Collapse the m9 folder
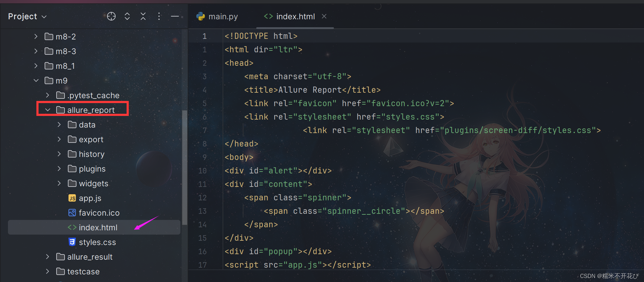 (x=36, y=80)
